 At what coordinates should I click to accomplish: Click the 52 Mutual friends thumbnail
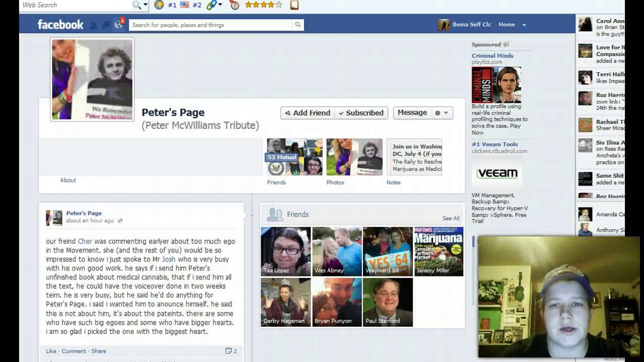pyautogui.click(x=295, y=157)
